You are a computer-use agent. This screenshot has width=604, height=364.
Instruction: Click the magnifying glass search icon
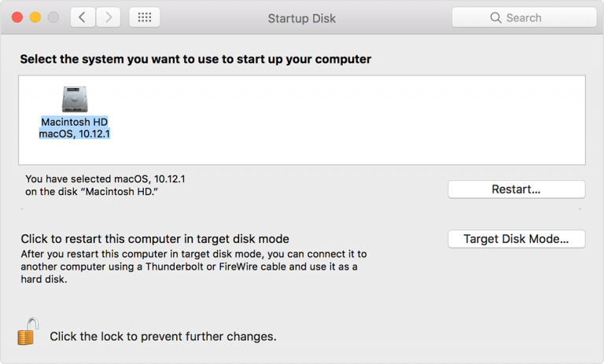(495, 18)
